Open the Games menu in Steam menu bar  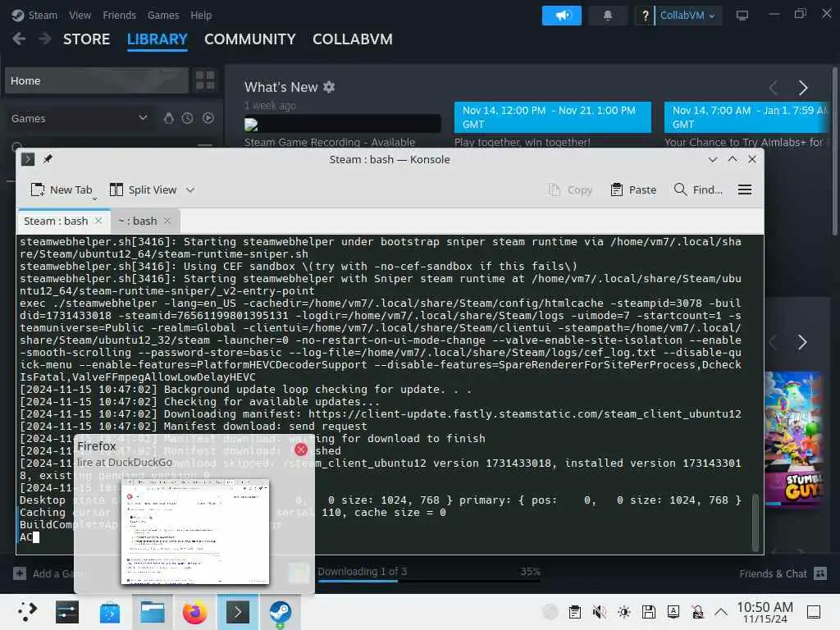(163, 15)
